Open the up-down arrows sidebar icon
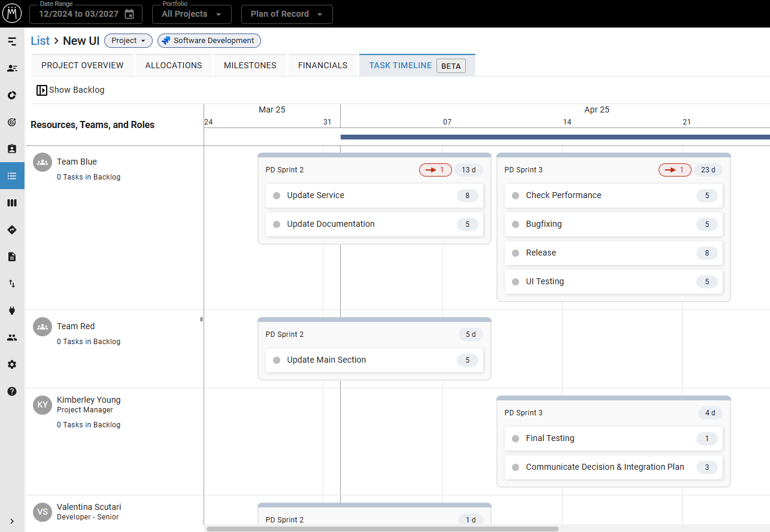770x532 pixels. (x=12, y=284)
